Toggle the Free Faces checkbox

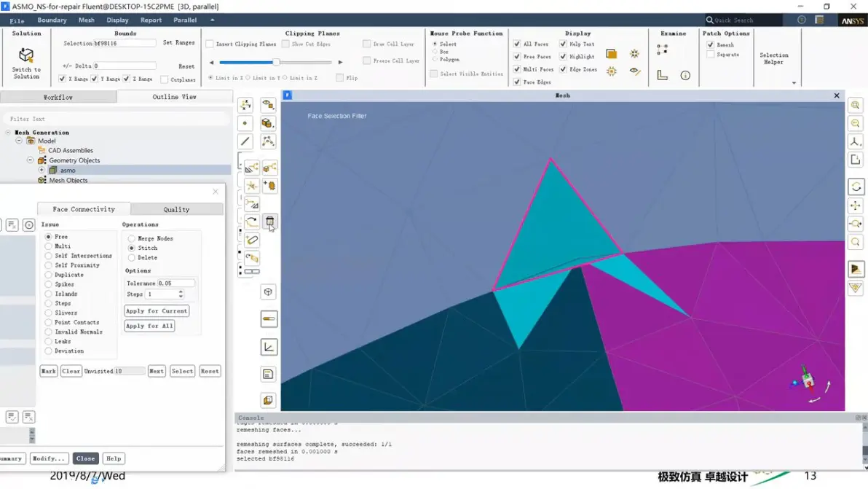point(517,57)
